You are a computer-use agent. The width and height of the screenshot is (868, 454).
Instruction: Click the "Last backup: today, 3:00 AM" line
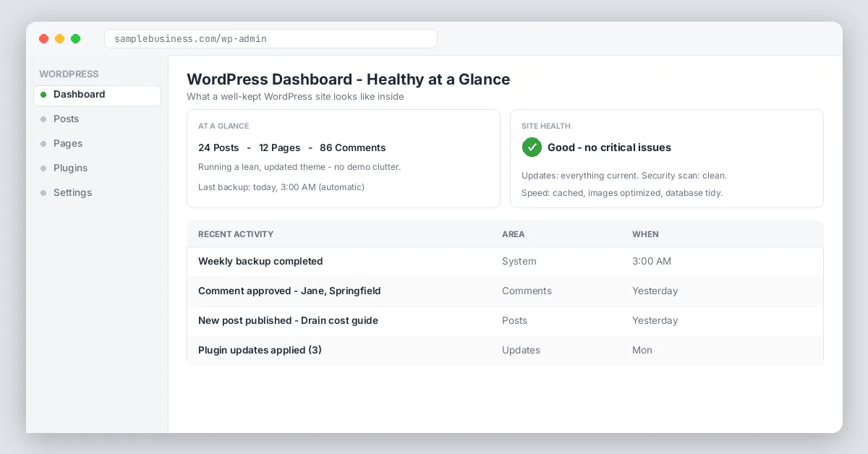(281, 187)
